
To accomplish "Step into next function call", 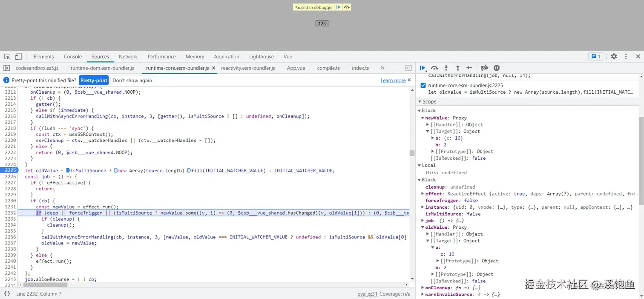I will click(446, 68).
